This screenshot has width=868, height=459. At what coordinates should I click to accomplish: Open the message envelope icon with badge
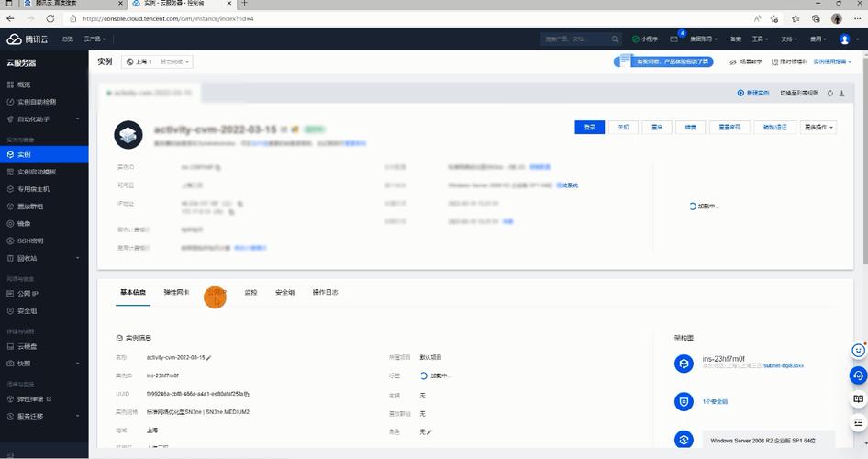click(x=673, y=39)
